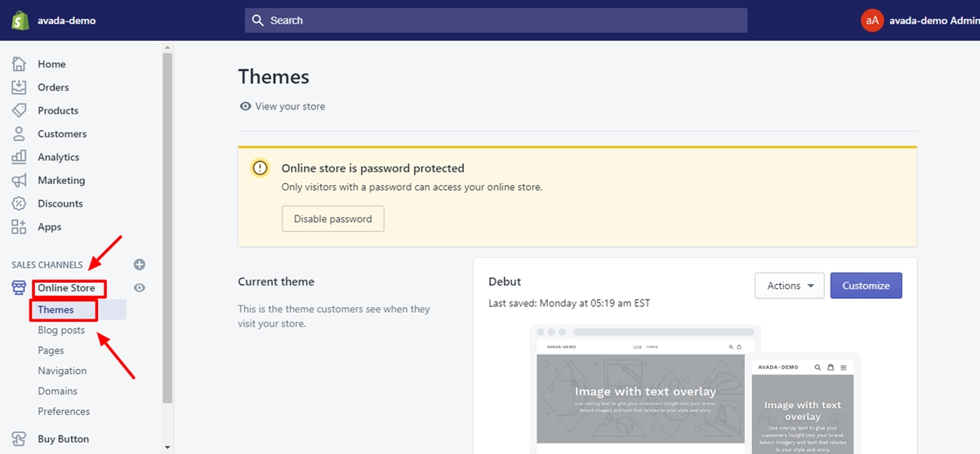The height and width of the screenshot is (454, 980).
Task: Click the Apps grid icon
Action: coord(20,227)
